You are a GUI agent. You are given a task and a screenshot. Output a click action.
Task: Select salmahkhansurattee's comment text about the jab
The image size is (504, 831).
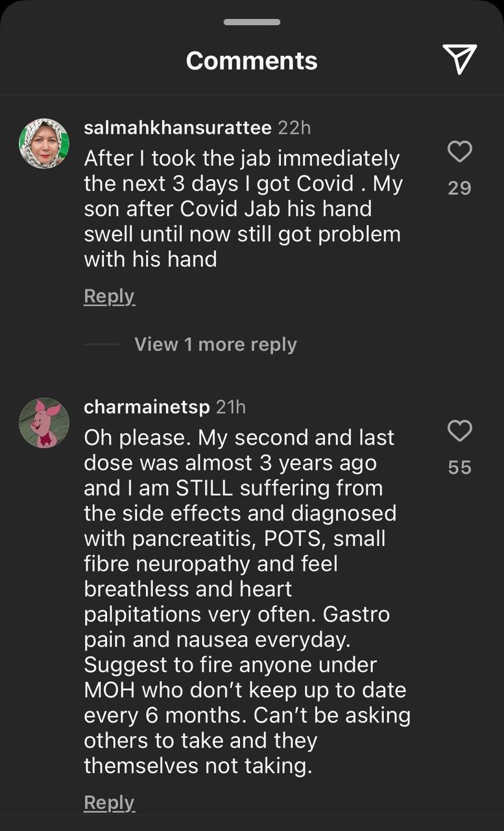coord(243,208)
